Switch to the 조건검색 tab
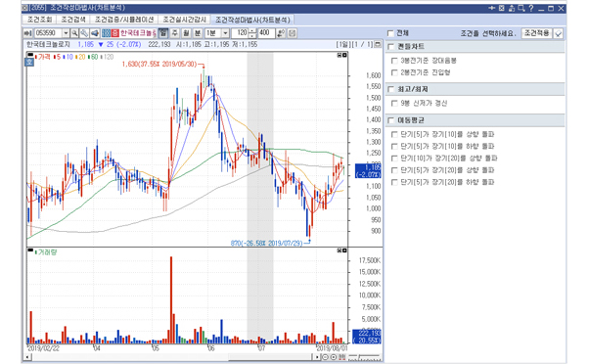This screenshot has width=589, height=364. [x=72, y=20]
